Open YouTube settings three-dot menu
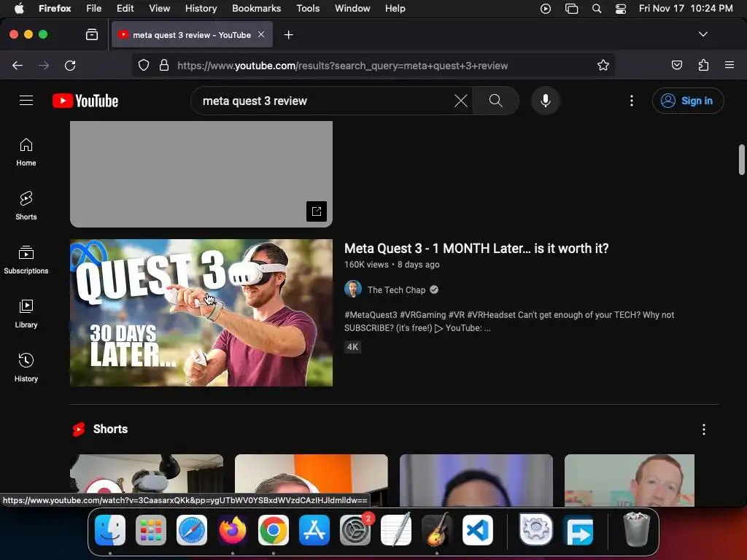Viewport: 747px width, 560px height. 632,101
